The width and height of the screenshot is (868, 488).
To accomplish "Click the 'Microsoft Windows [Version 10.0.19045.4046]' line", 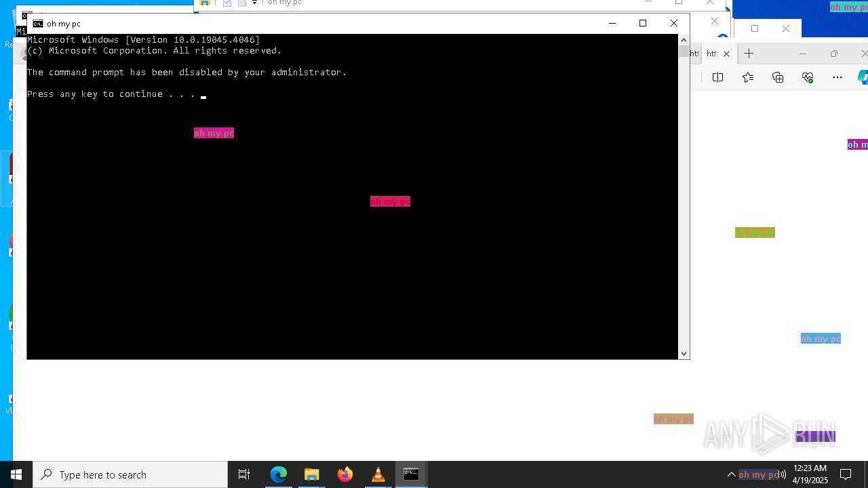I will pyautogui.click(x=144, y=40).
